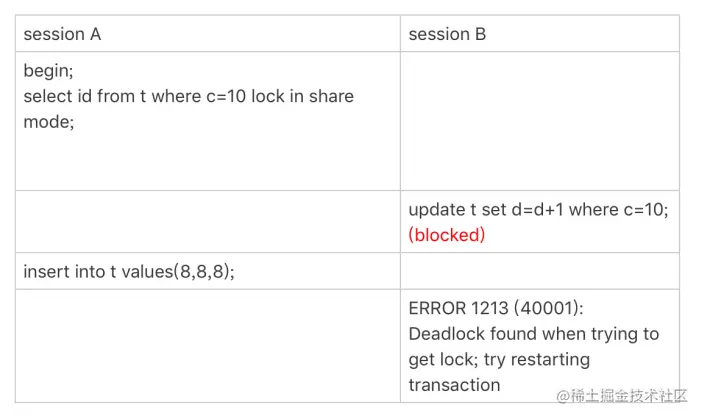Click the 'begin;' statement text
The image size is (701, 417).
coord(48,71)
